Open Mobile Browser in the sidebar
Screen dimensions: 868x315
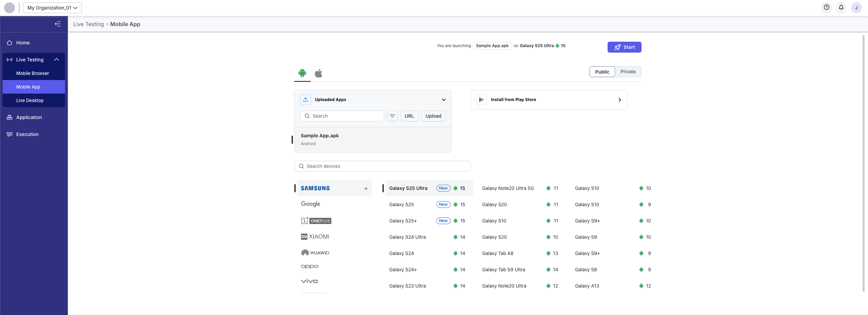(x=33, y=73)
